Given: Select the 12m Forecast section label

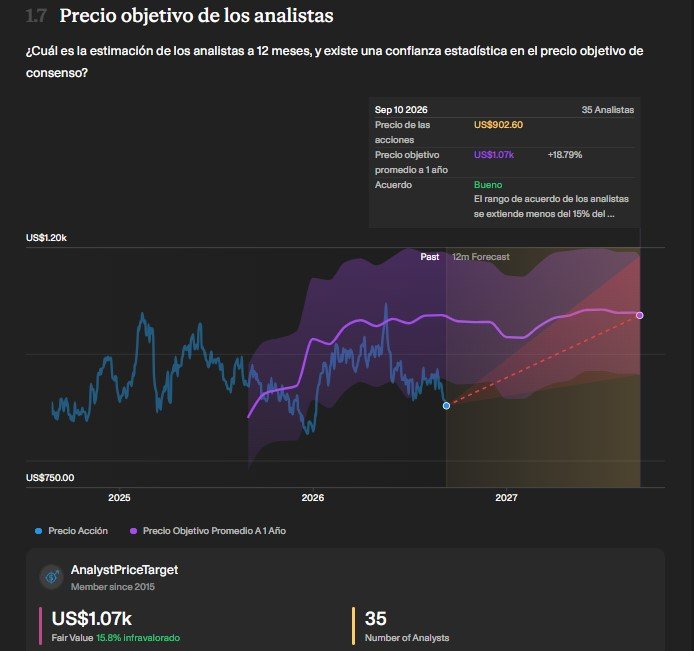Looking at the screenshot, I should [481, 257].
